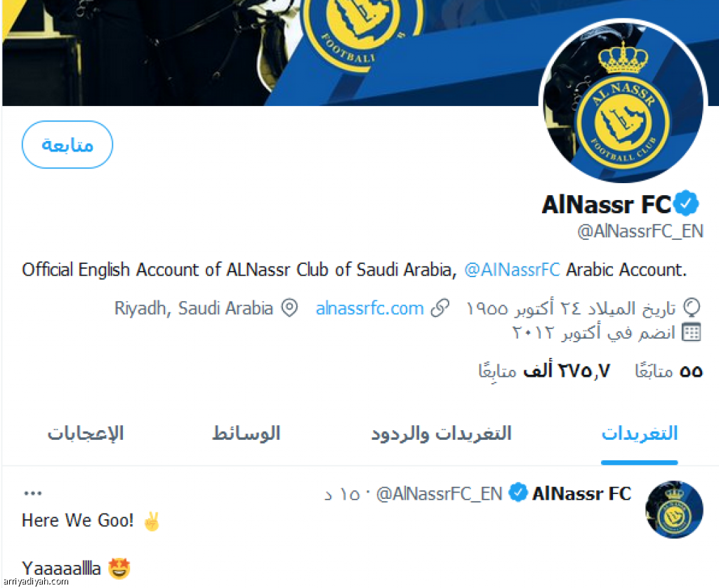Open the الإعجابات likes tab
The height and width of the screenshot is (588, 719).
point(86,434)
